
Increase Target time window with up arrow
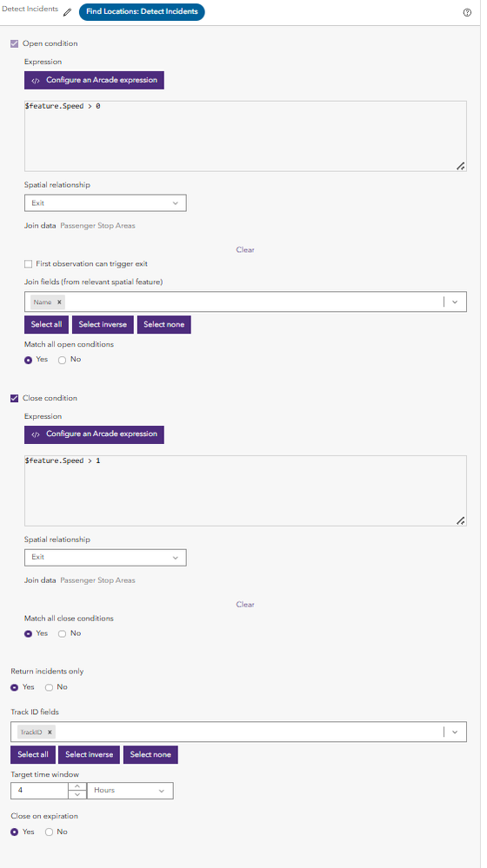77,786
